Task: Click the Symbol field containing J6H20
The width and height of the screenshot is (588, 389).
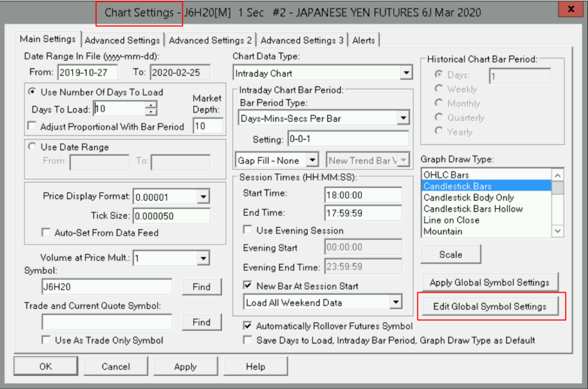Action: (x=107, y=286)
